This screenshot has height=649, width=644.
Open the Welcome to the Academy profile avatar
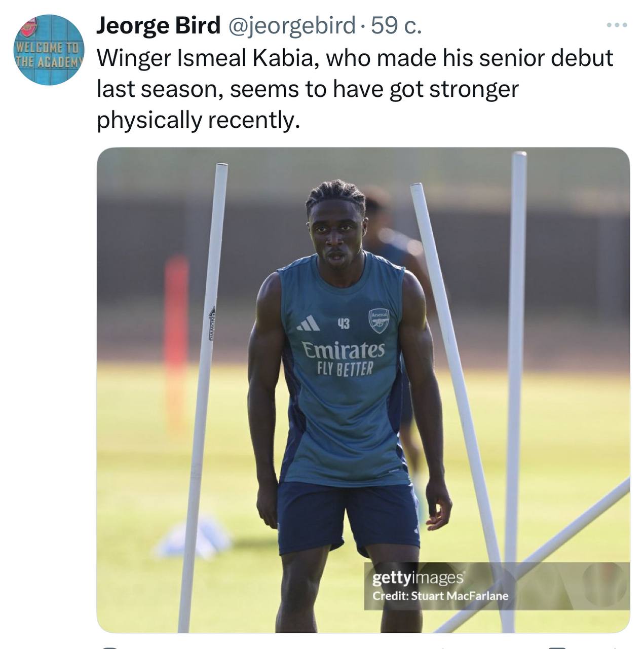pos(49,50)
